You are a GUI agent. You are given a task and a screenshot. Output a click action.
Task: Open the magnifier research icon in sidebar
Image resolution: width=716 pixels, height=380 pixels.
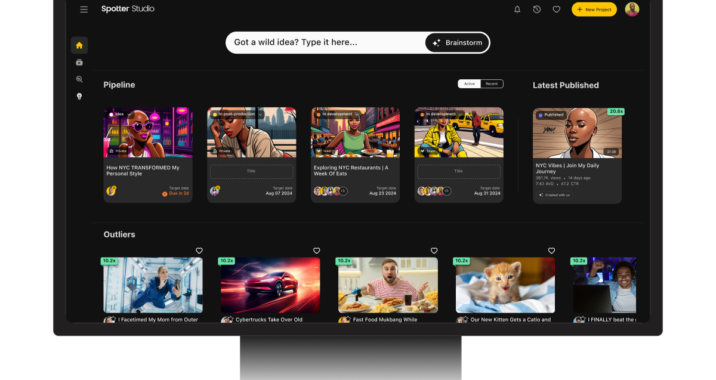(79, 79)
